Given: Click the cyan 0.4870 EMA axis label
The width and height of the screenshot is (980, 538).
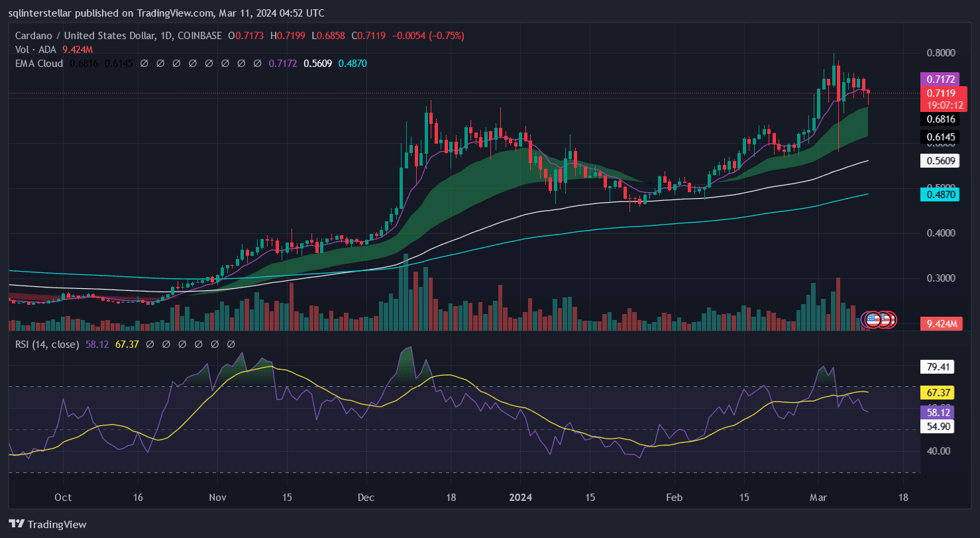Looking at the screenshot, I should coord(941,194).
